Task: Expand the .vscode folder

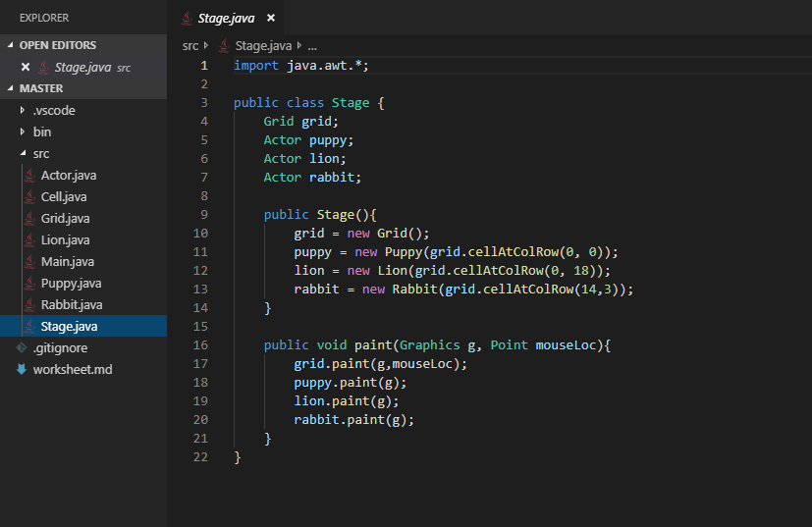Action: coord(23,110)
